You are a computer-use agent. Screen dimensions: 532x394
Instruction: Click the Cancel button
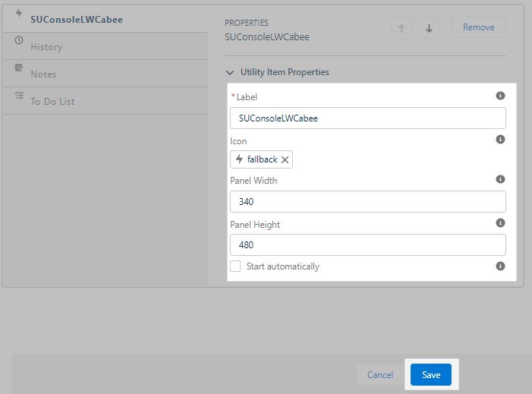click(380, 375)
